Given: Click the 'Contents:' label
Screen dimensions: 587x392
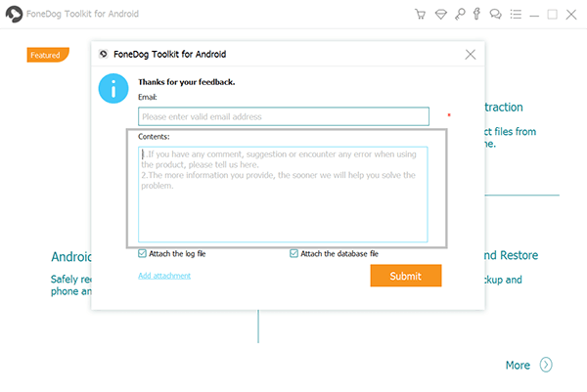Looking at the screenshot, I should (x=154, y=137).
